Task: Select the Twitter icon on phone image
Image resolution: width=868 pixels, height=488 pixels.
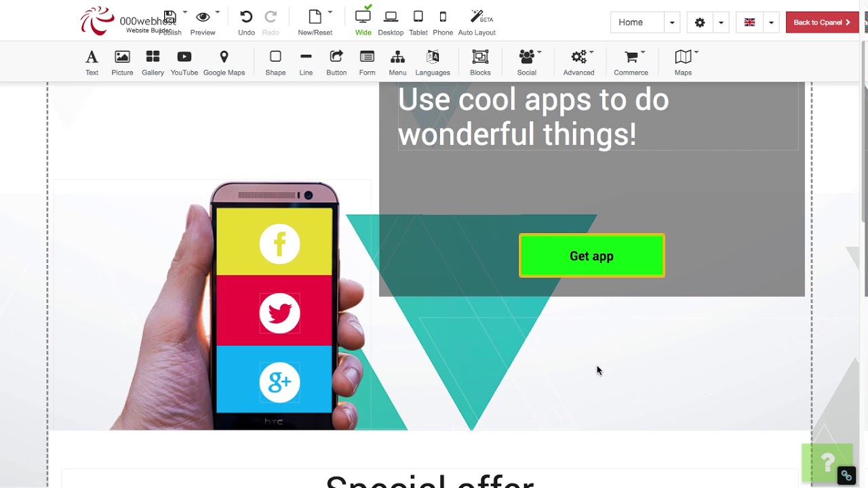Action: pos(279,313)
